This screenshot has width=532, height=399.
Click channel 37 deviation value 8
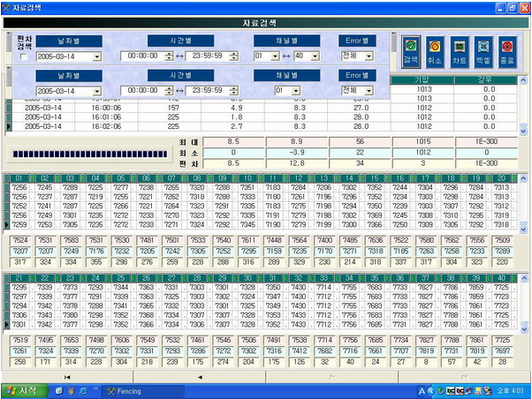[x=426, y=362]
